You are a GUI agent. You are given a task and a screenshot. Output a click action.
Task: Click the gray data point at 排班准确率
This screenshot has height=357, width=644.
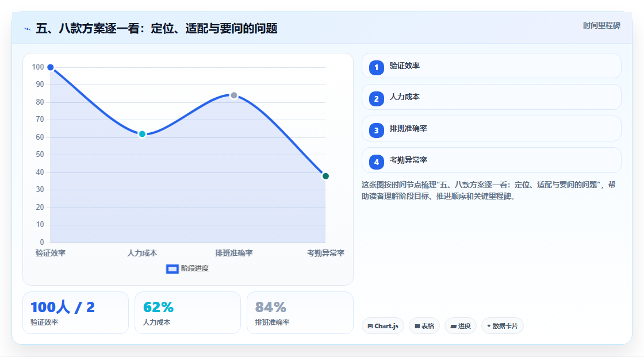(x=233, y=95)
